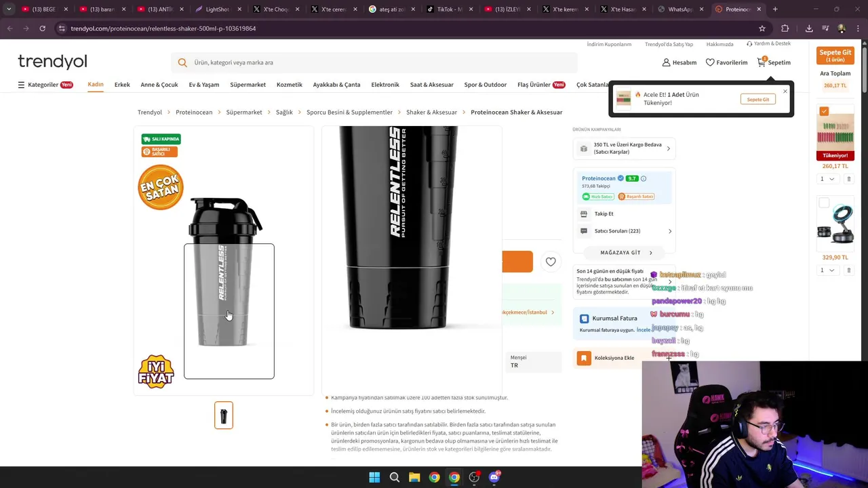Viewport: 868px width, 488px height.
Task: Expand the İstanbul delivery location arrow
Action: 553,312
